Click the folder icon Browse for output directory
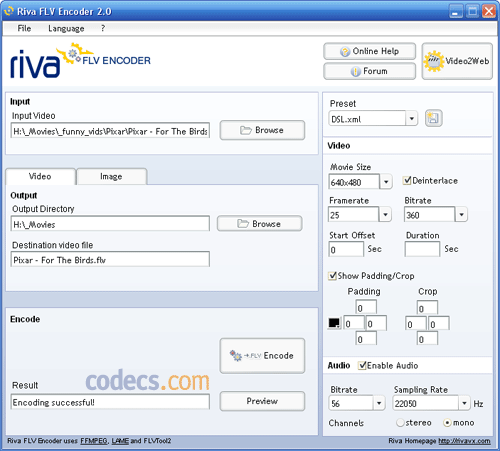 [260, 224]
